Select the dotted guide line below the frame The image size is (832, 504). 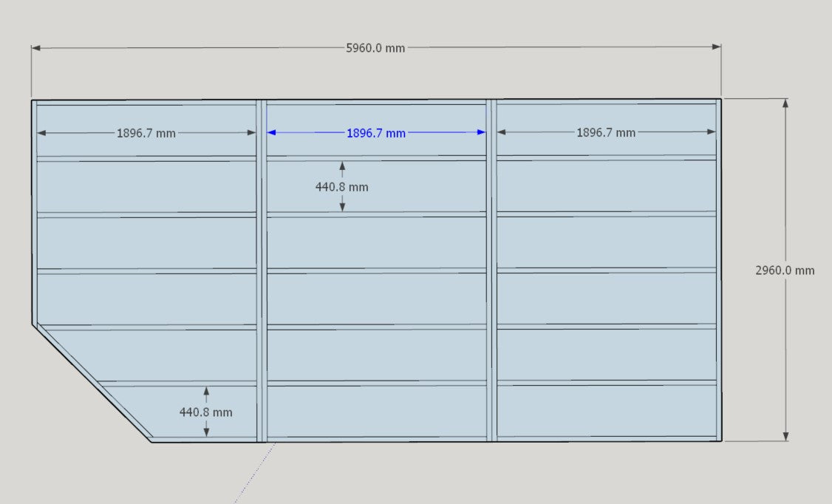(255, 473)
